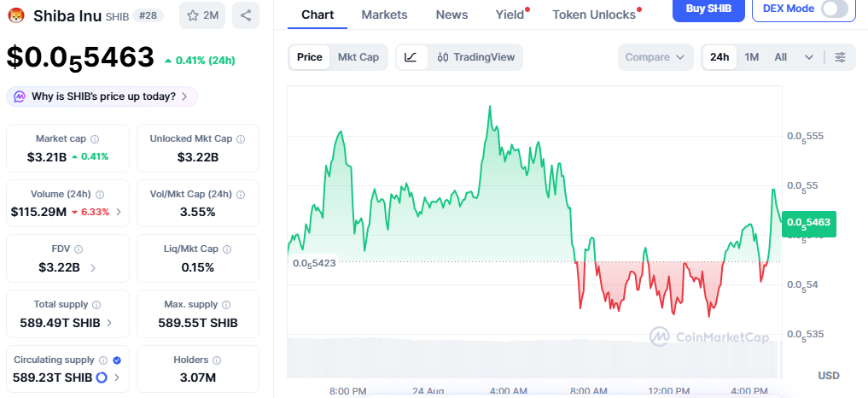Image resolution: width=868 pixels, height=398 pixels.
Task: Click the $3.21B market cap value
Action: coord(47,157)
